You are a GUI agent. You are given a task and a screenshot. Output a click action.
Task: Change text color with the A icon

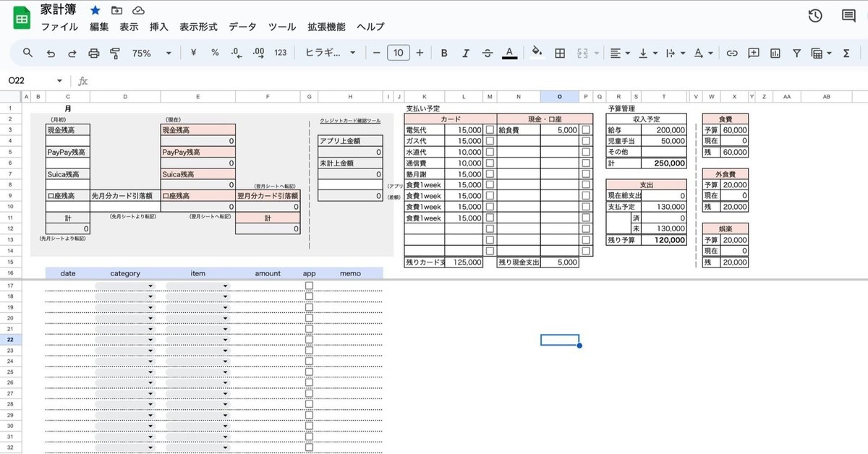coord(510,53)
